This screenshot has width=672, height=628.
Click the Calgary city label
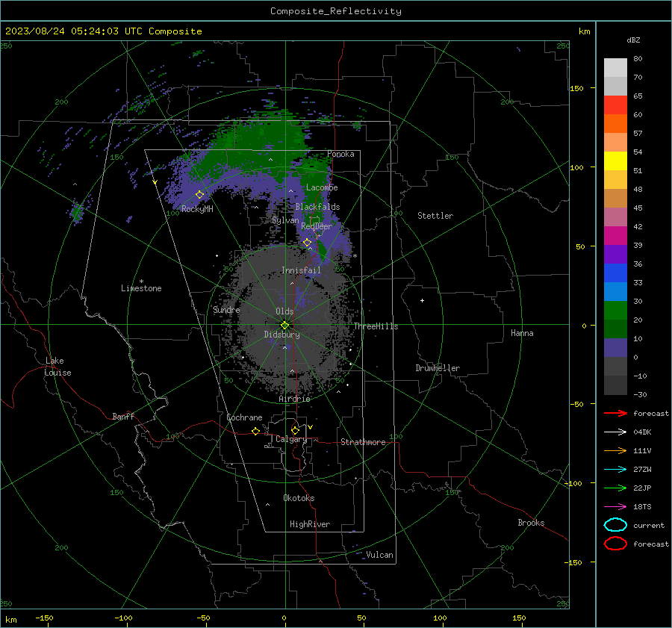pos(291,439)
